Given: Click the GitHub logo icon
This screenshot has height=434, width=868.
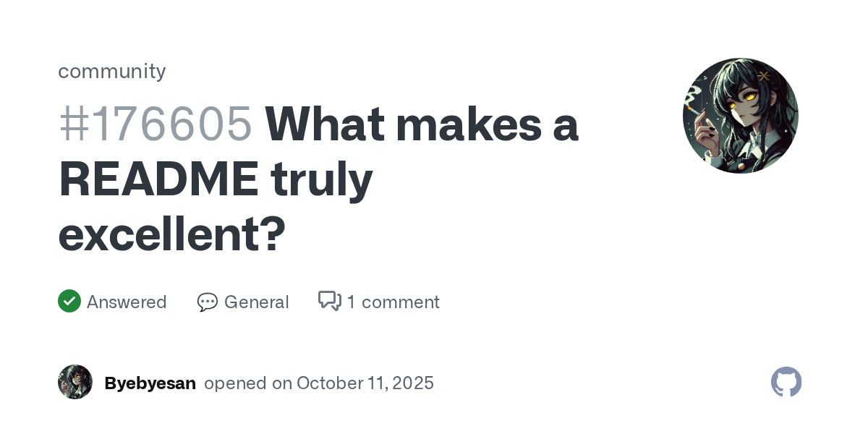Looking at the screenshot, I should pos(786,382).
